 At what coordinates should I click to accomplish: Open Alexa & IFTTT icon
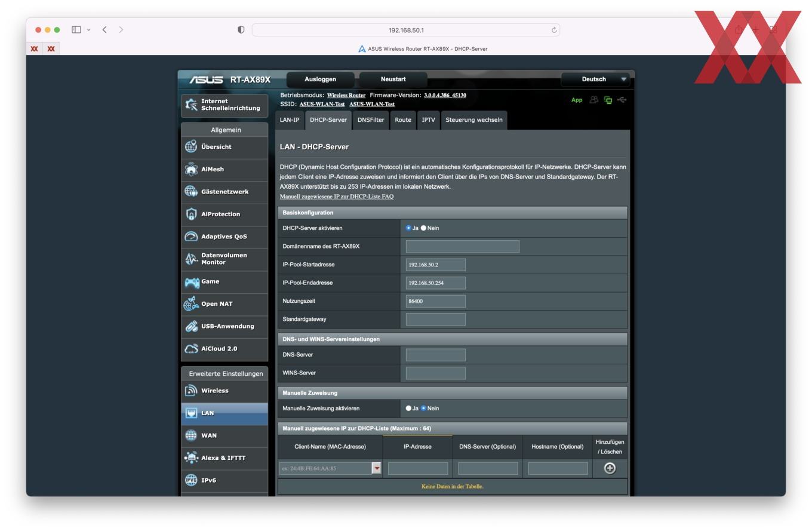coord(191,458)
